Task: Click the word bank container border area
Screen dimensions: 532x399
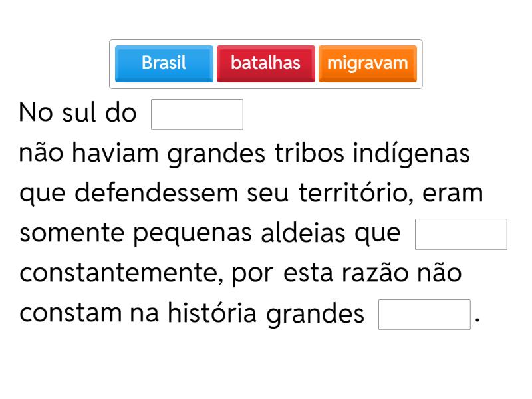Action: 266,43
